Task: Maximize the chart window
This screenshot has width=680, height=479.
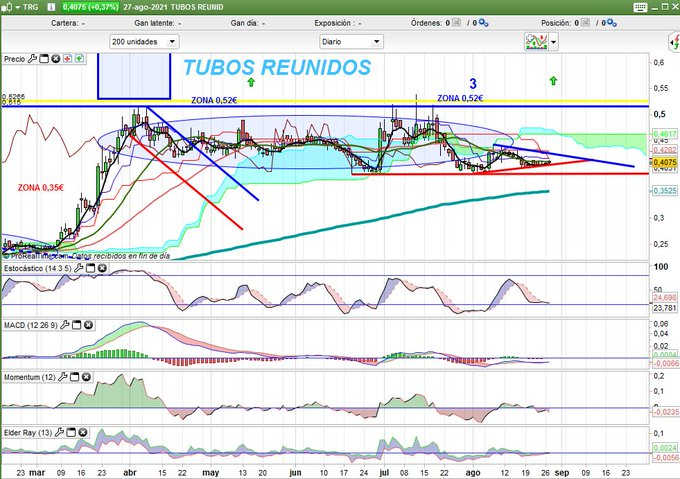Action: click(665, 7)
